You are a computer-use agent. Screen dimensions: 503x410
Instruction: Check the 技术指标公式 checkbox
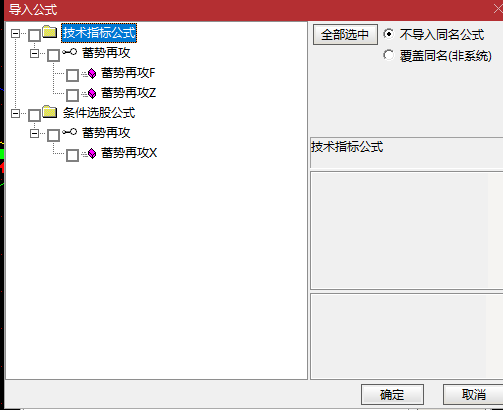35,35
